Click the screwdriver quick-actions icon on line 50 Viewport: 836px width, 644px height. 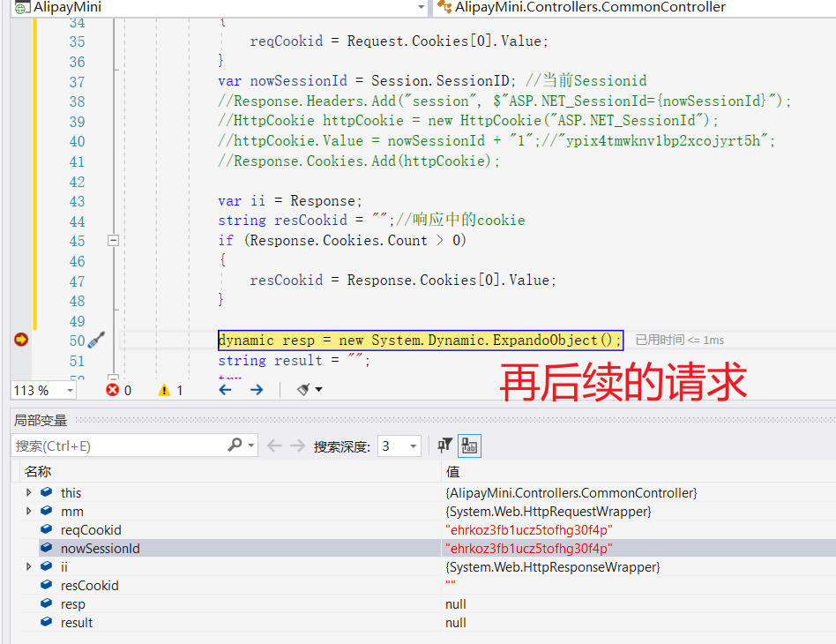coord(96,340)
